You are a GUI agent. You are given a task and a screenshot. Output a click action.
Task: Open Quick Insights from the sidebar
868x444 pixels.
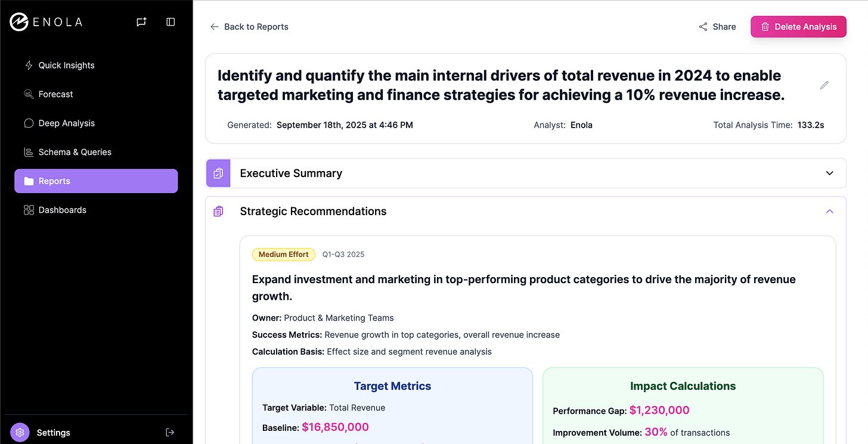tap(66, 66)
